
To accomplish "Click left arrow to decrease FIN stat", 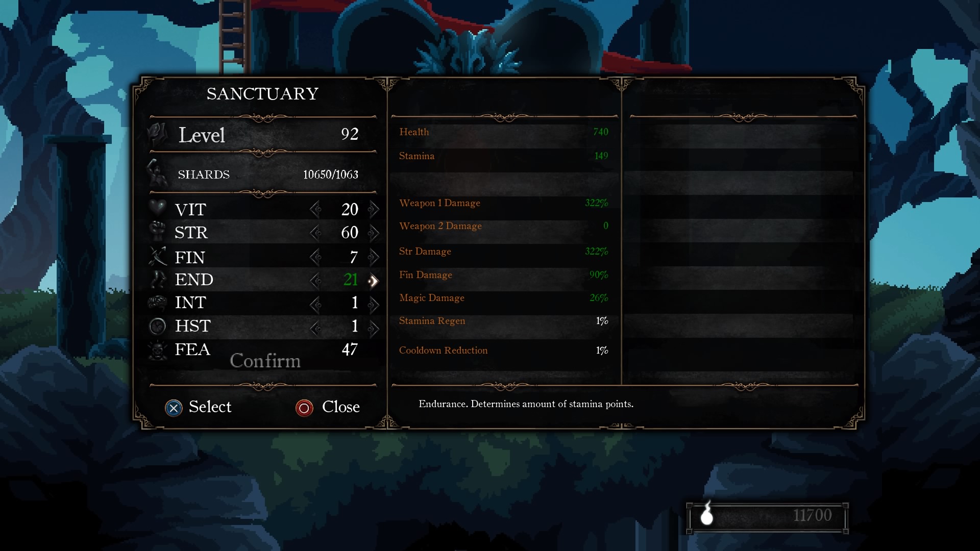I will click(x=314, y=256).
